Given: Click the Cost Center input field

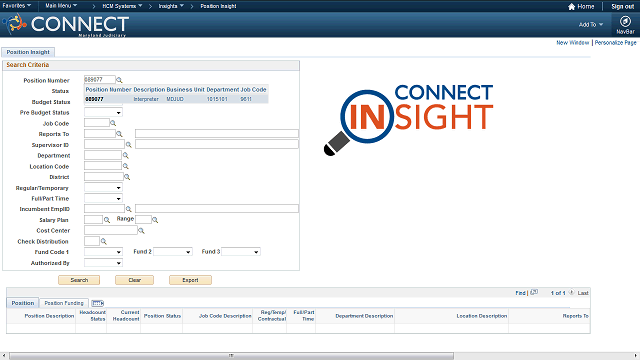Looking at the screenshot, I should (x=111, y=230).
